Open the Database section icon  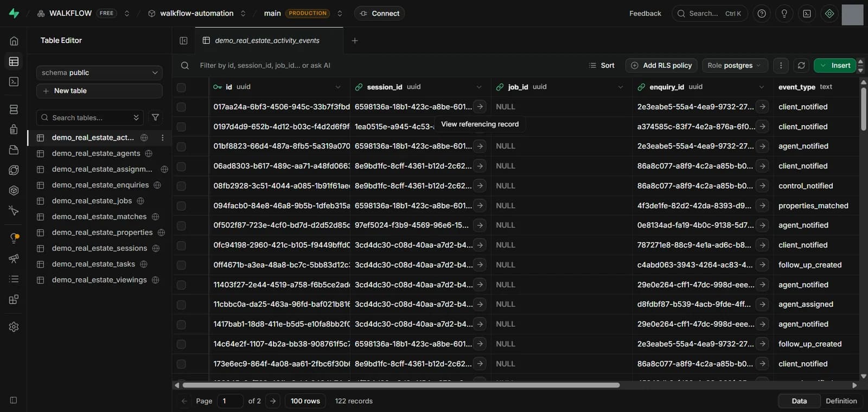coord(14,110)
